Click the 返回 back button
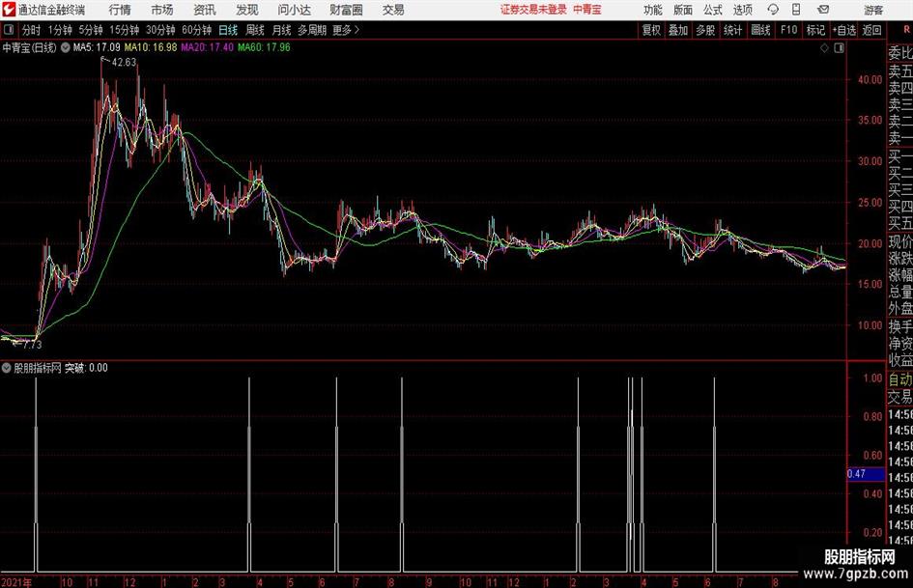Image resolution: width=913 pixels, height=588 pixels. pyautogui.click(x=871, y=30)
